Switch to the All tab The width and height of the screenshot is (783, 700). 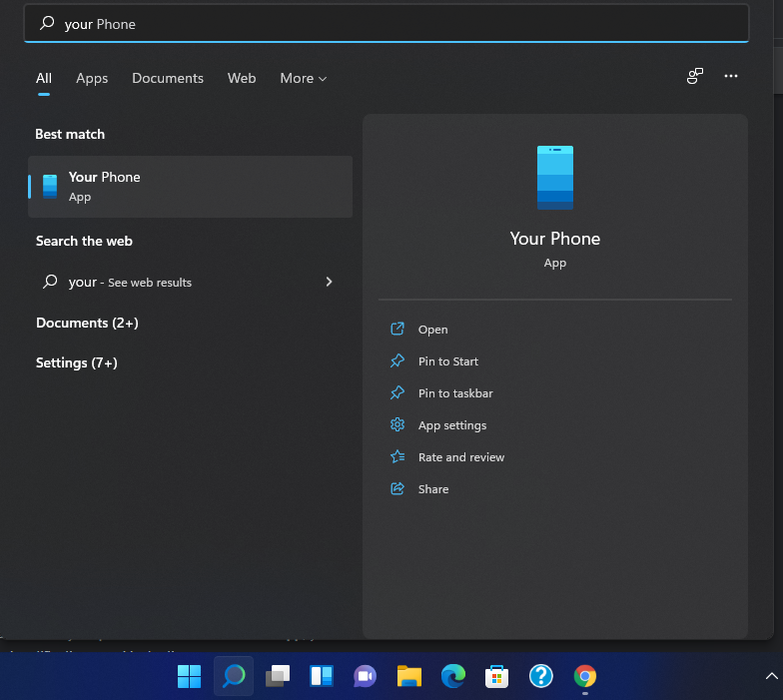44,78
